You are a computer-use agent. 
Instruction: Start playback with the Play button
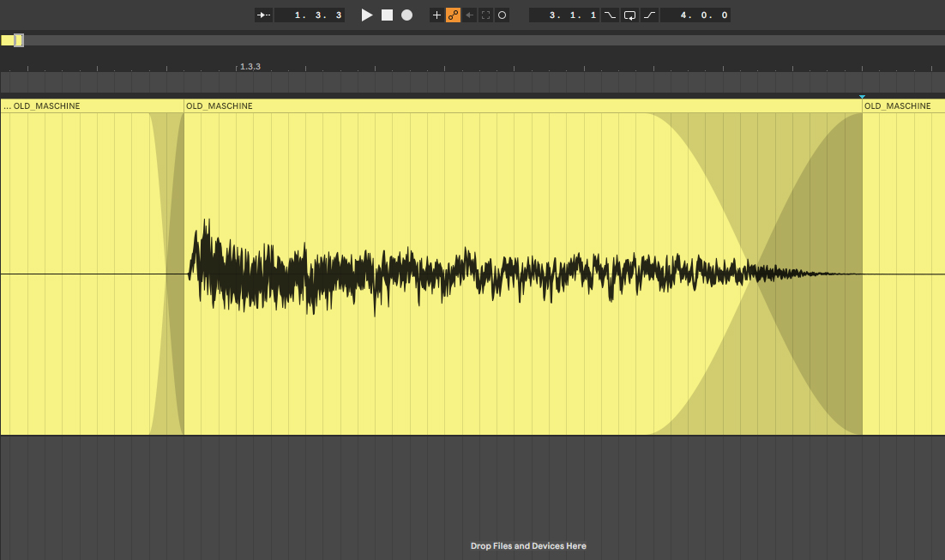pyautogui.click(x=366, y=15)
